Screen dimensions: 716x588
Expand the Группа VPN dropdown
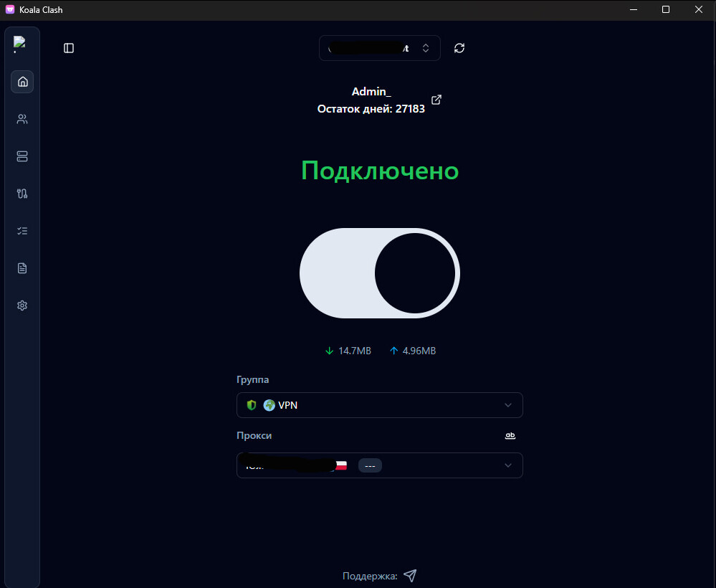coord(380,405)
